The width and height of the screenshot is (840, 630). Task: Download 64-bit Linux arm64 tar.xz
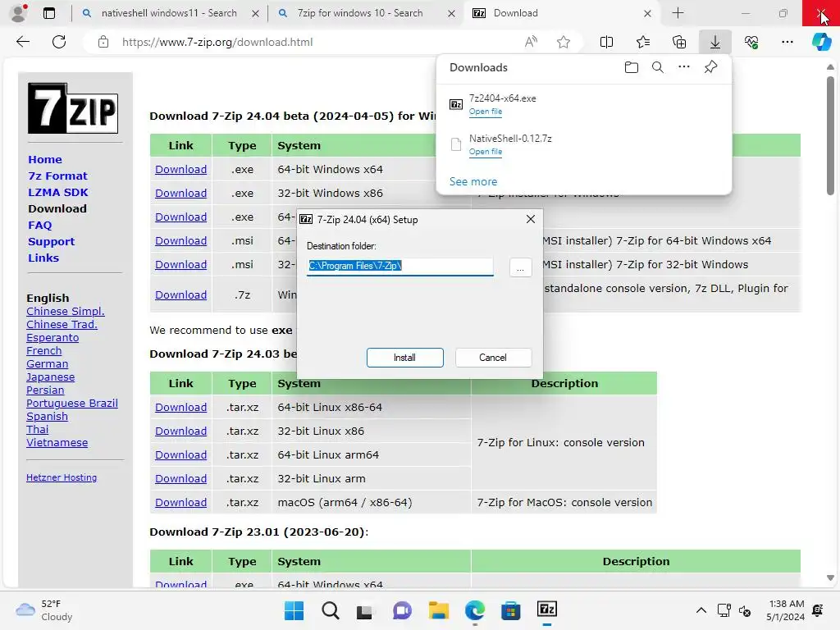click(180, 454)
